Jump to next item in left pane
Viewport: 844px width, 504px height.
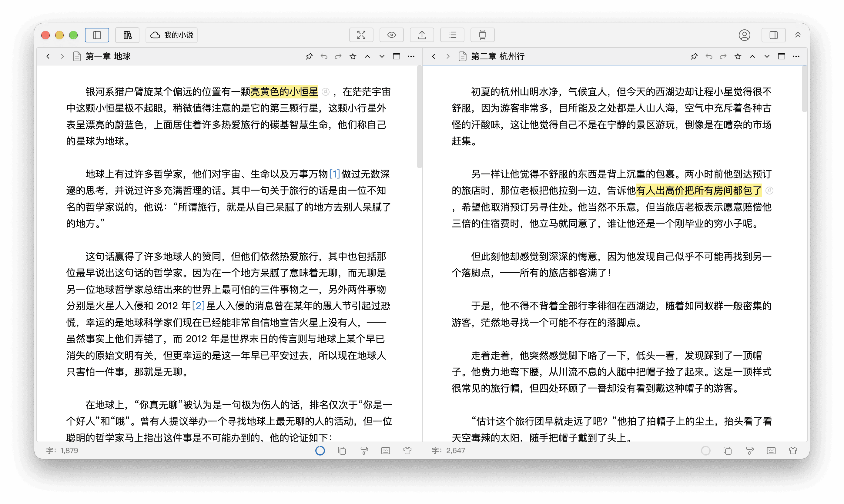coord(382,56)
